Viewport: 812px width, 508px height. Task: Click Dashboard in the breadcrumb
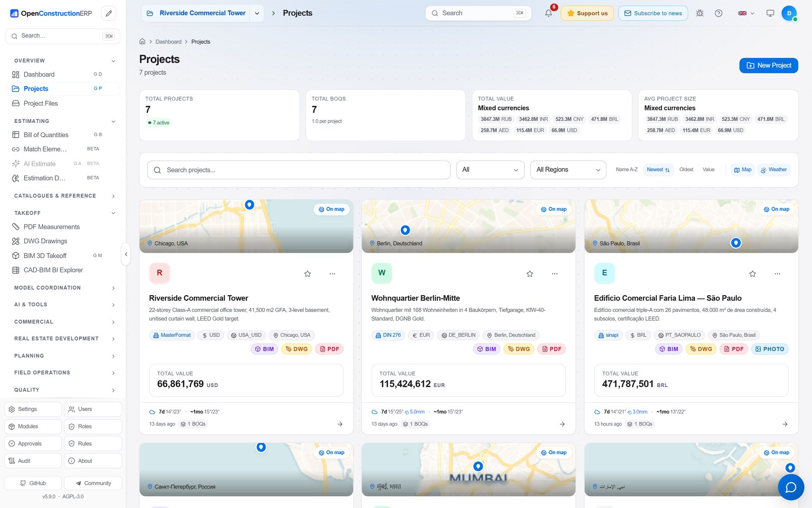pyautogui.click(x=168, y=42)
